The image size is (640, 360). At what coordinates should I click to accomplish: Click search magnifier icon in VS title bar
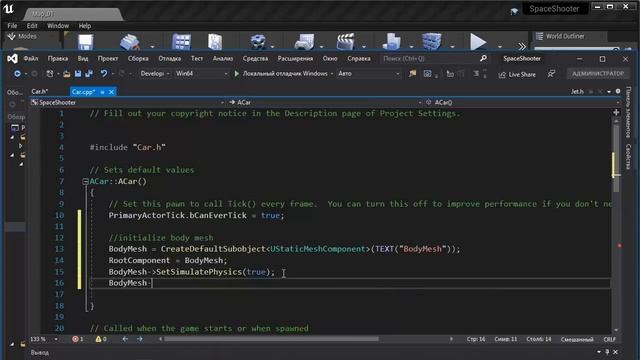coord(483,58)
